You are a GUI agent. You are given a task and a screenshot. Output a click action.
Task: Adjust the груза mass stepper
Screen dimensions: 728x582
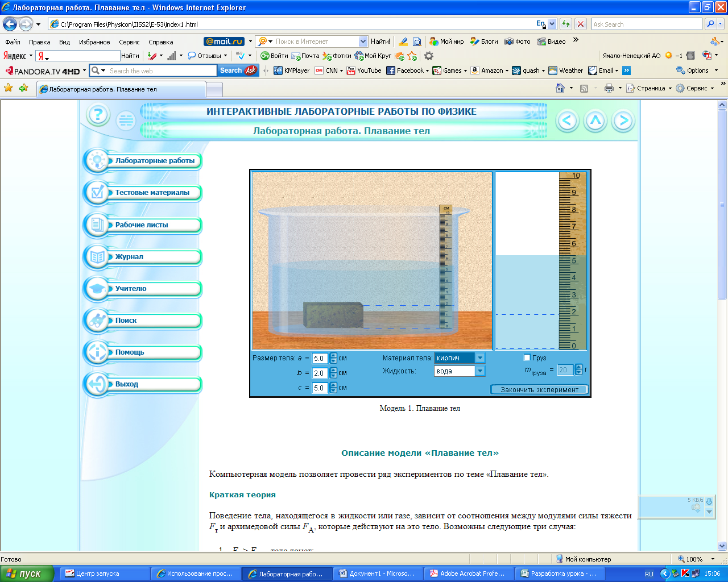pyautogui.click(x=579, y=370)
